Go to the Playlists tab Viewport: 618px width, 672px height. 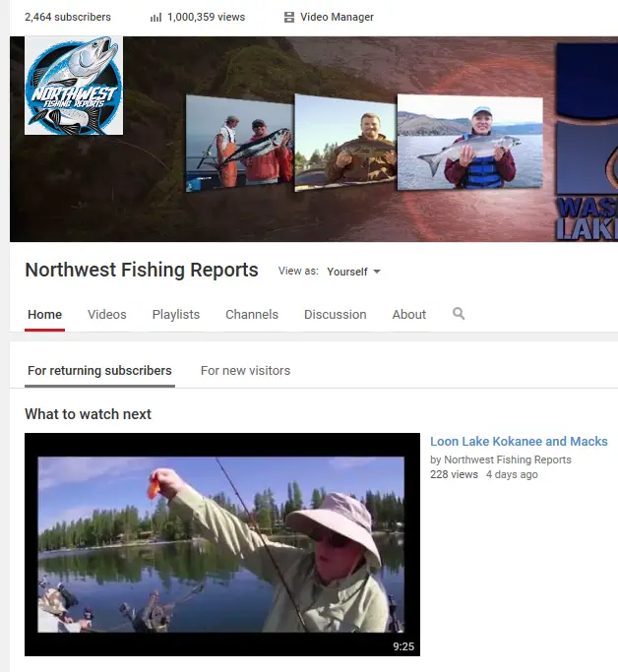175,315
